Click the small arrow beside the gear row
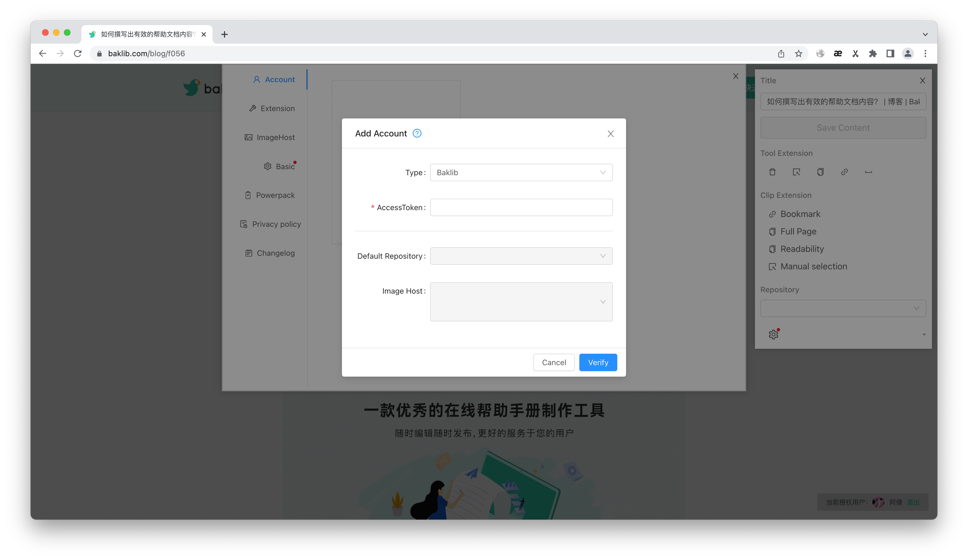 click(924, 335)
